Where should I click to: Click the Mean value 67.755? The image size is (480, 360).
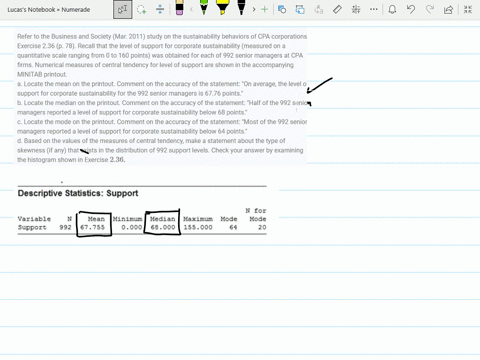[x=92, y=227]
